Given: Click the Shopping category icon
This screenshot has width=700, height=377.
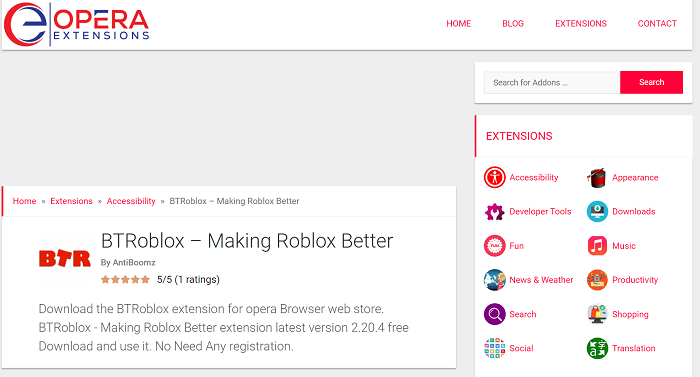Looking at the screenshot, I should point(597,314).
